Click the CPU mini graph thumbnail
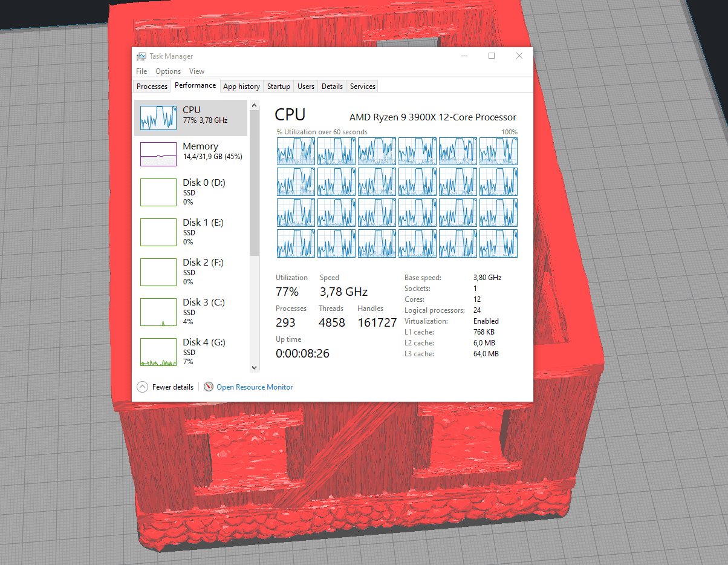Screen dimensions: 728x565 point(158,118)
